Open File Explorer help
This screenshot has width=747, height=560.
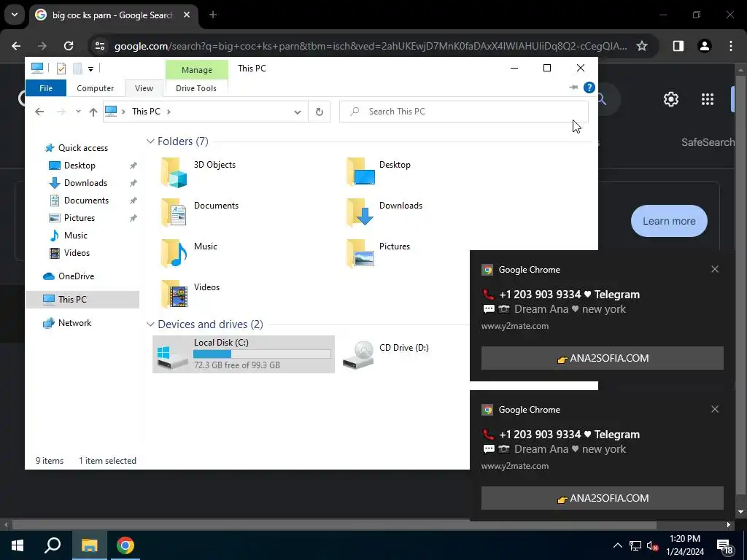point(589,87)
